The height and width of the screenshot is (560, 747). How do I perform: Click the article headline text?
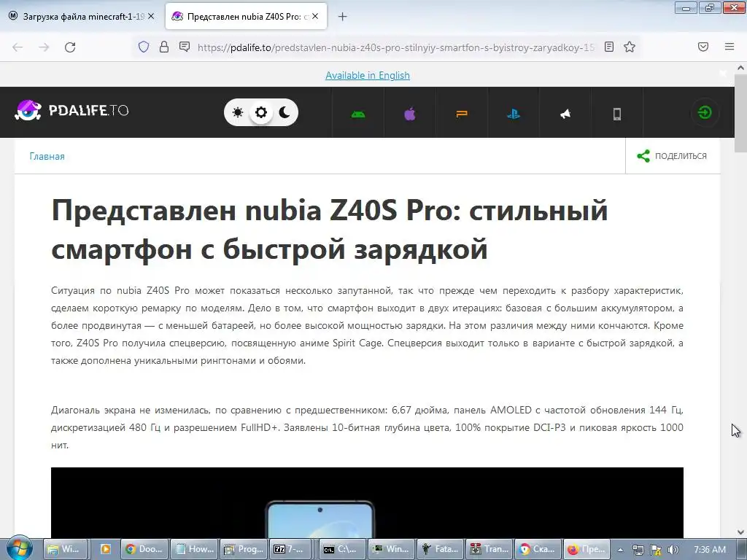pos(329,229)
